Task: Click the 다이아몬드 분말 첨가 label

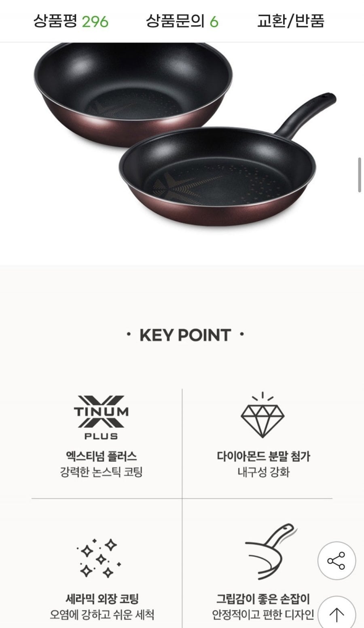Action: (263, 456)
